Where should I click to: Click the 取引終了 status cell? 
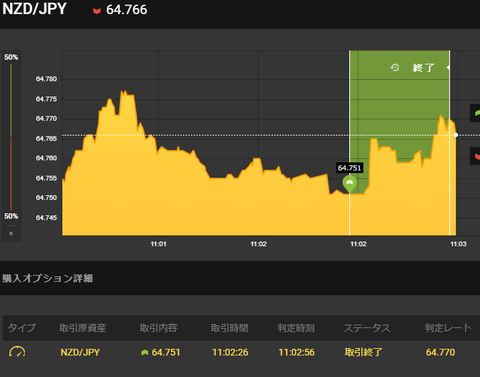click(x=363, y=352)
